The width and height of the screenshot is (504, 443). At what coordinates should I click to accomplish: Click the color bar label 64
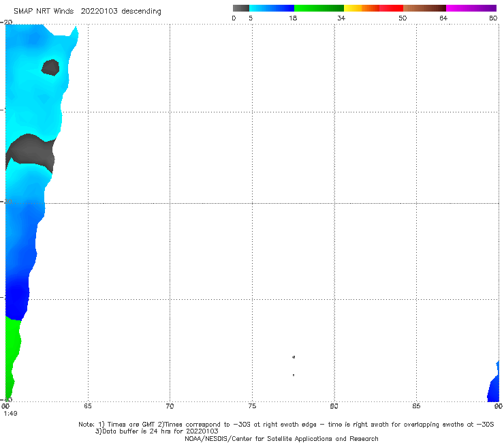(443, 18)
